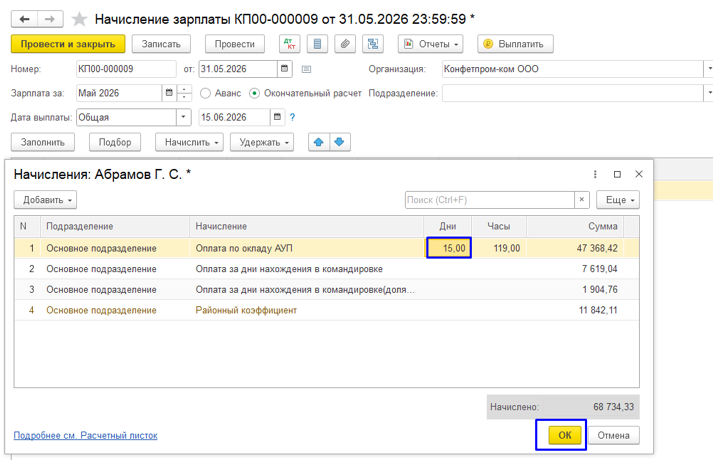Click the amount 7 619,04

[x=600, y=269]
